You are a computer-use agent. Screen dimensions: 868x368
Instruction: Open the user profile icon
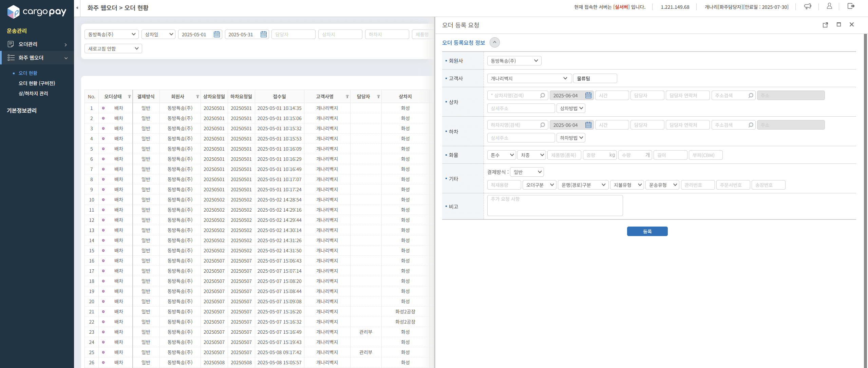tap(829, 6)
